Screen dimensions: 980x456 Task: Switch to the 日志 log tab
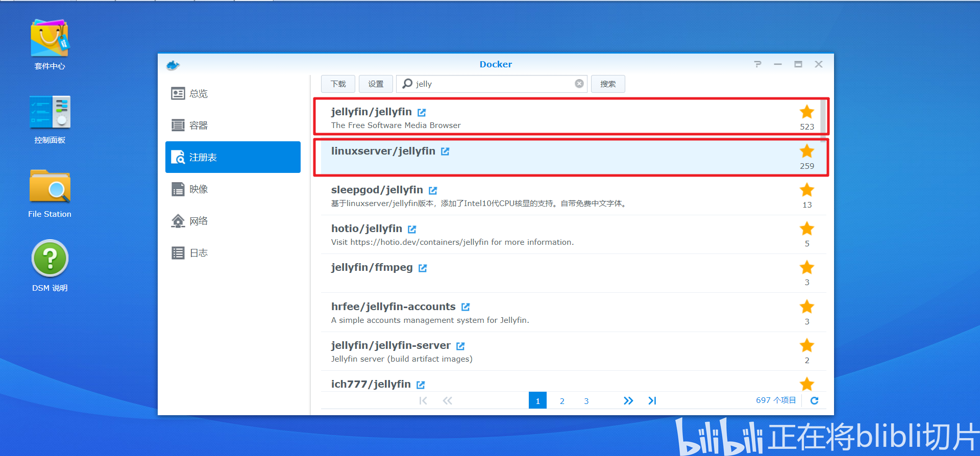pos(233,253)
